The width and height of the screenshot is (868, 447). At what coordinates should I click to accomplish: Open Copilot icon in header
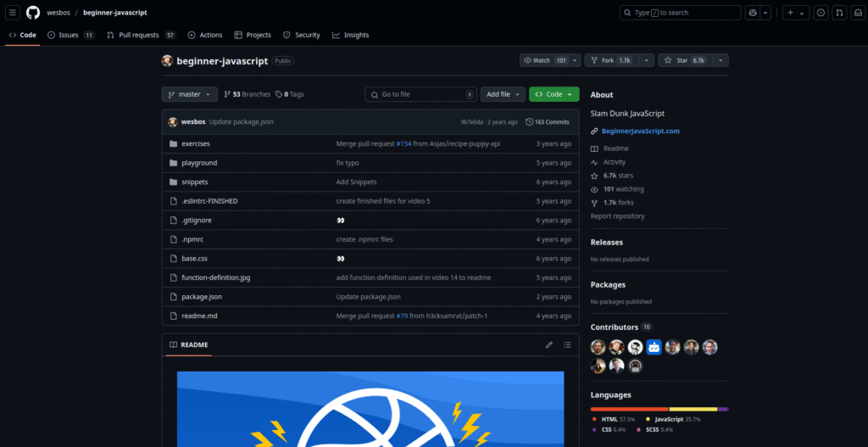[x=753, y=13]
